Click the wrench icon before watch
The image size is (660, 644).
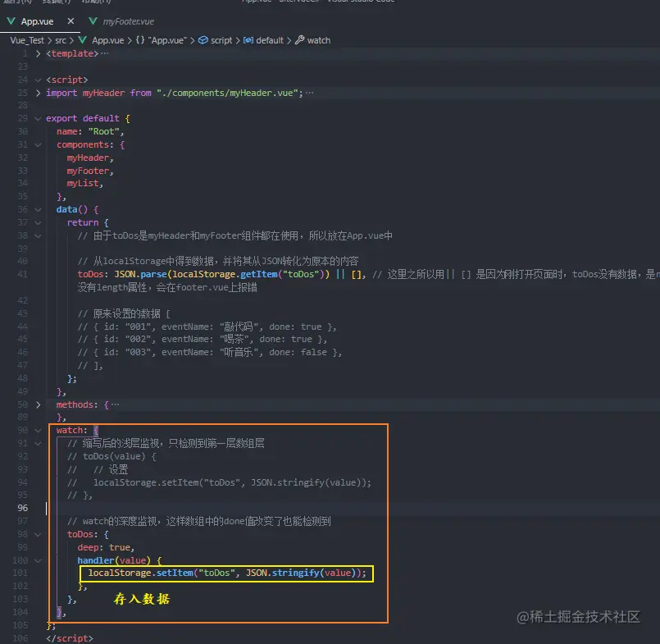(299, 40)
